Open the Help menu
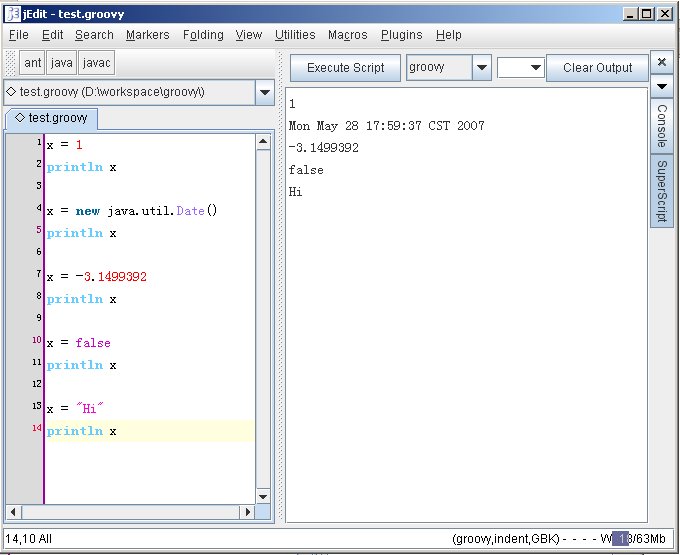Viewport: 680px width, 555px height. 448,35
